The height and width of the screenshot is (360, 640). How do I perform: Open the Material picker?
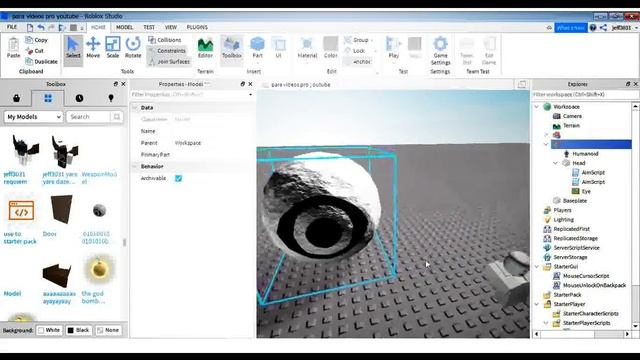point(307,48)
